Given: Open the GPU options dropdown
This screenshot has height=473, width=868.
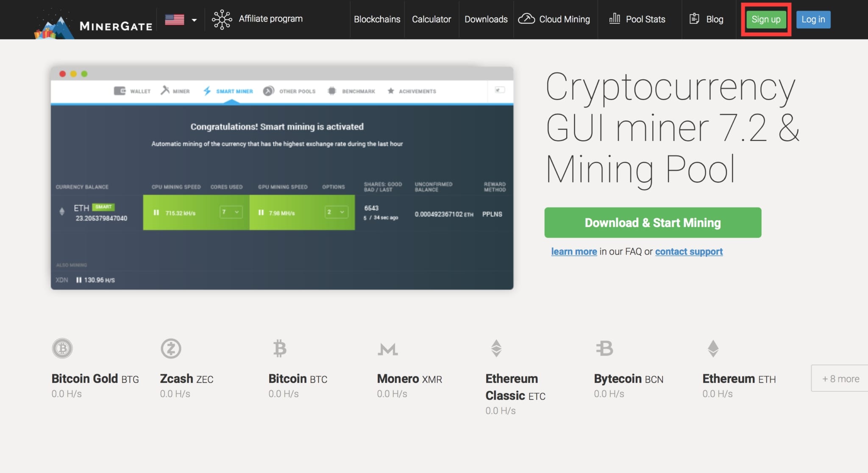Looking at the screenshot, I should (x=335, y=212).
